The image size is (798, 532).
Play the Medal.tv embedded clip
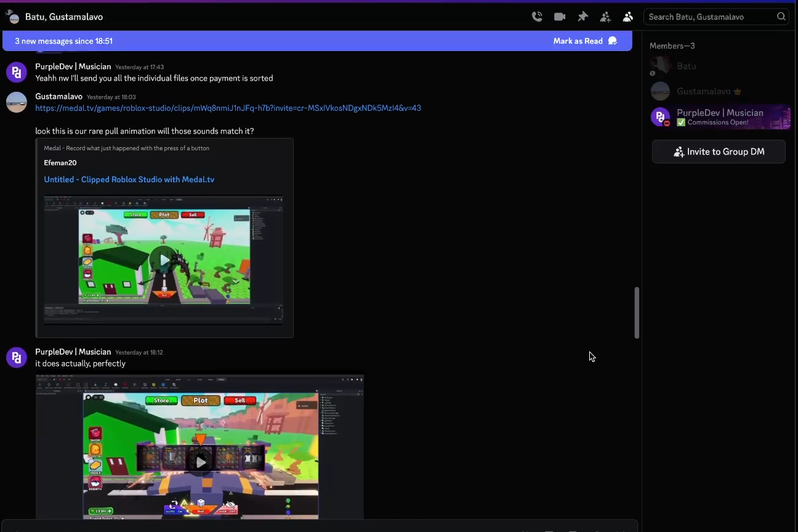click(164, 260)
